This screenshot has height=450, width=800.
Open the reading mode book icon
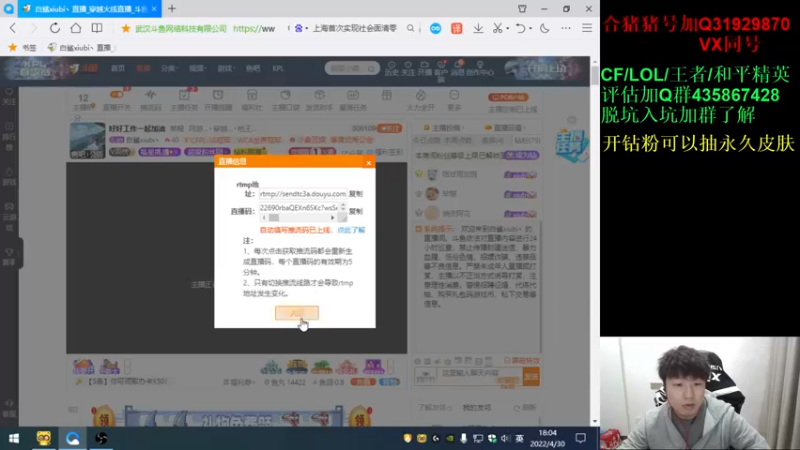pyautogui.click(x=97, y=28)
